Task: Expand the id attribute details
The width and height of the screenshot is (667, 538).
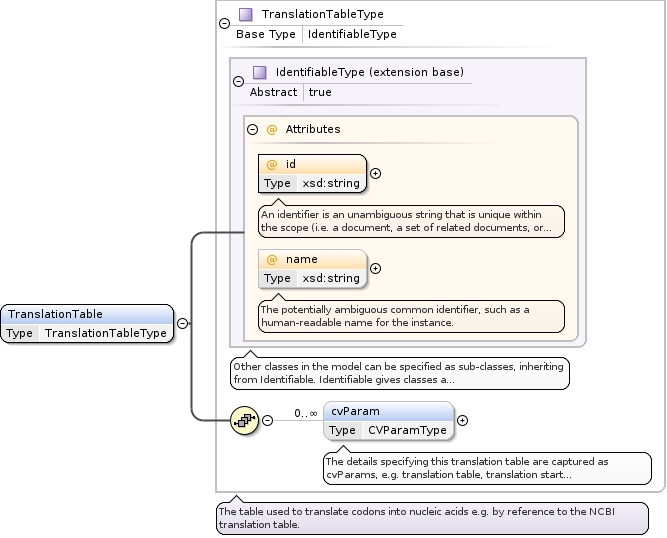Action: [376, 173]
